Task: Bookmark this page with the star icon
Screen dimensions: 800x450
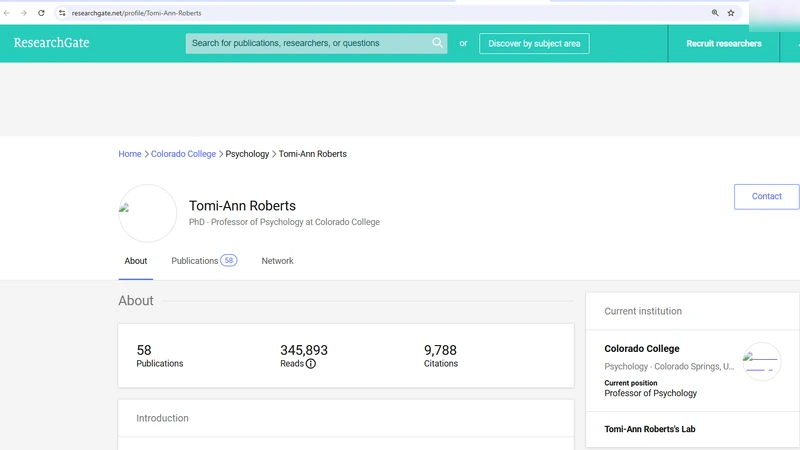Action: (731, 13)
